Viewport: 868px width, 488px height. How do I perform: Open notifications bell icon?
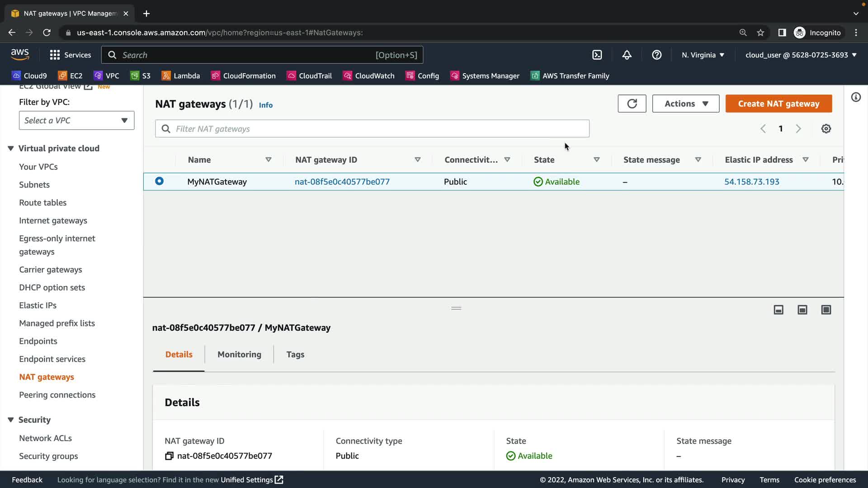point(627,55)
